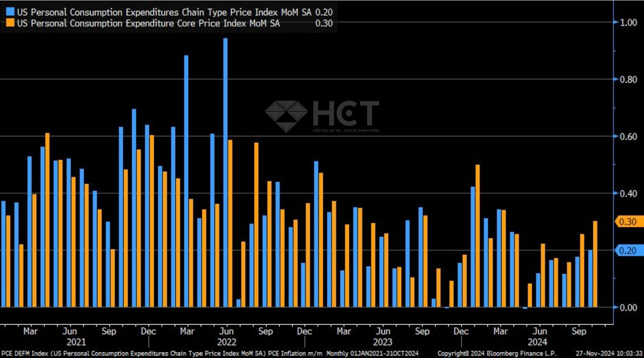Click the orange legend swatch for Core PCE
The image size is (644, 358).
tap(10, 23)
